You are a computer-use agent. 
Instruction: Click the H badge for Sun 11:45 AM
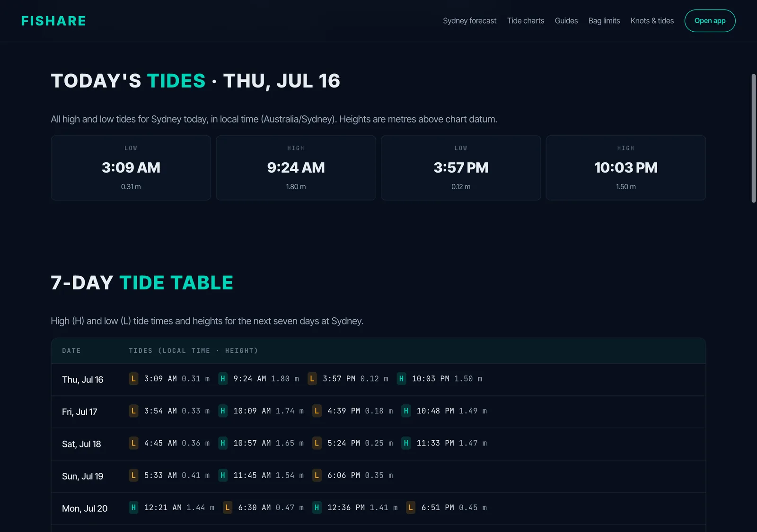click(x=223, y=475)
